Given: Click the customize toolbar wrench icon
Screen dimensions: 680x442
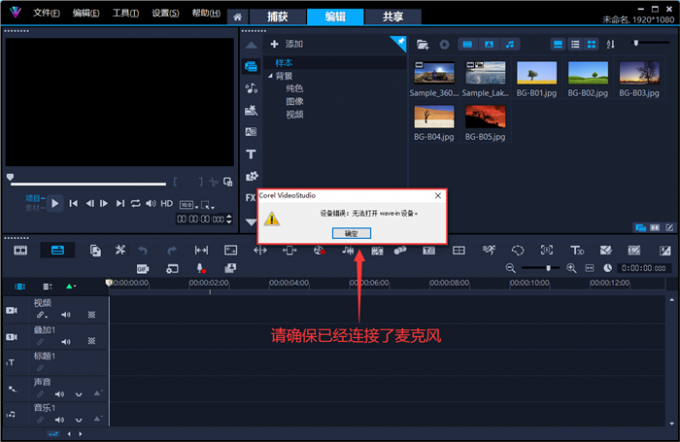Looking at the screenshot, I should (x=120, y=249).
